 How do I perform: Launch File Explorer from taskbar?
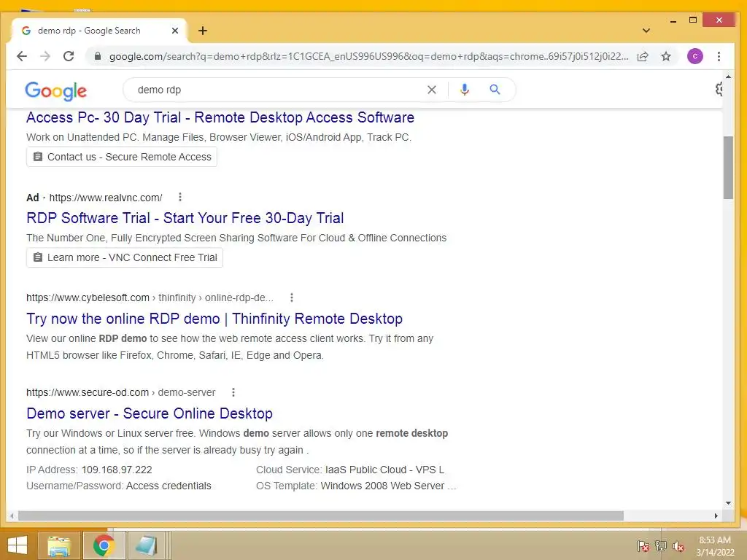tap(59, 545)
